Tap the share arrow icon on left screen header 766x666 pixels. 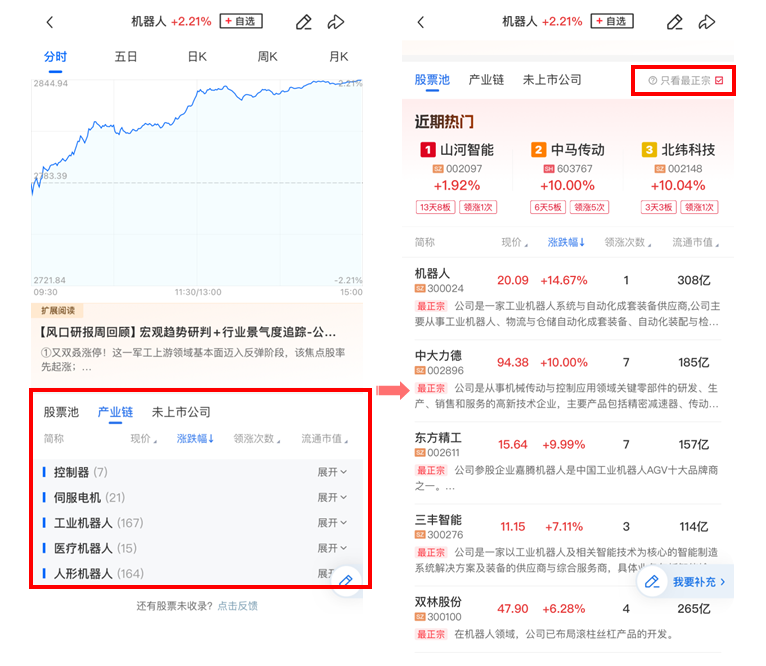click(x=336, y=22)
